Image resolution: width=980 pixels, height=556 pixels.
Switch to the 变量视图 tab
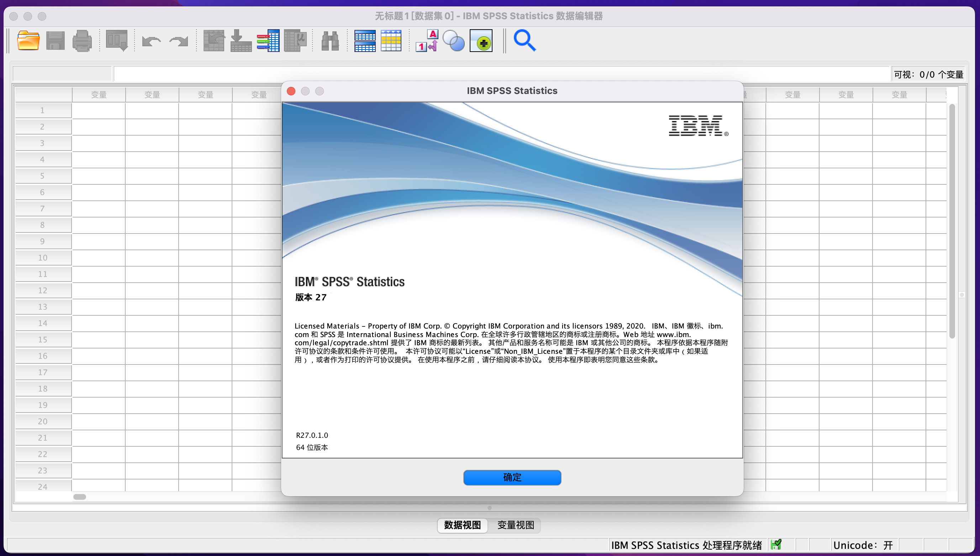click(515, 525)
